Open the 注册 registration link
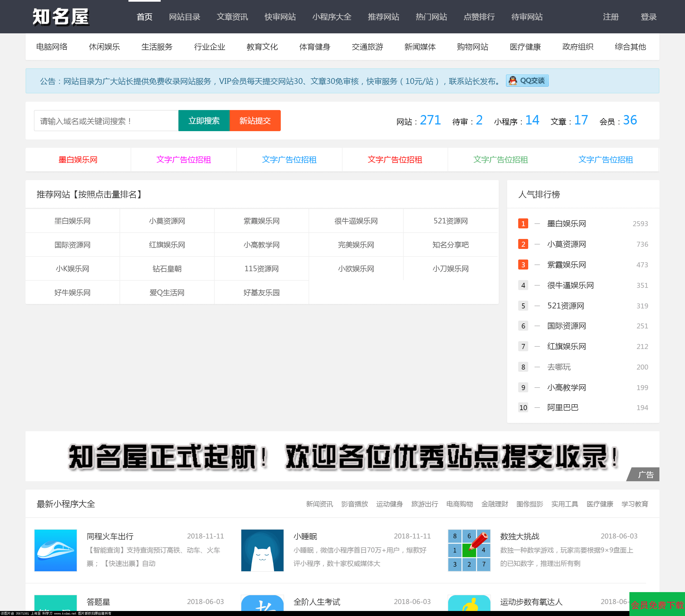Viewport: 685px width, 616px height. [x=610, y=17]
